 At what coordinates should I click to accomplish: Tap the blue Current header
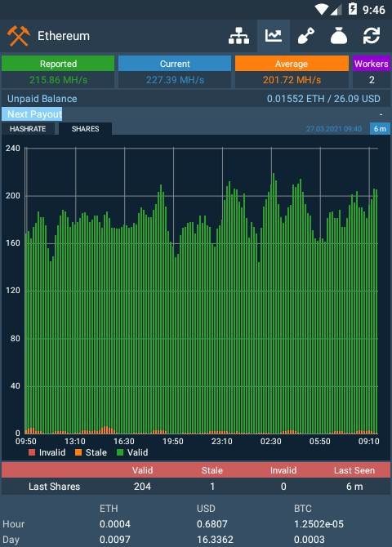(x=175, y=64)
